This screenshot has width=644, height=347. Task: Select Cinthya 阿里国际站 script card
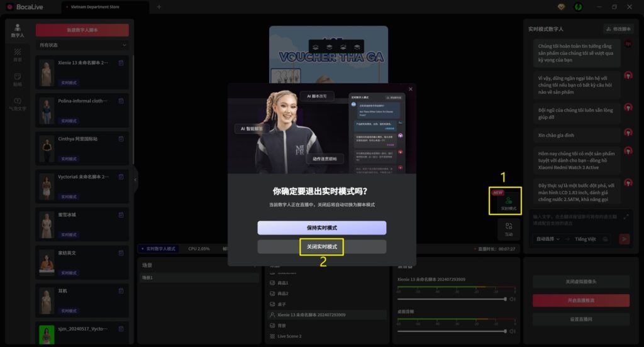coord(82,148)
